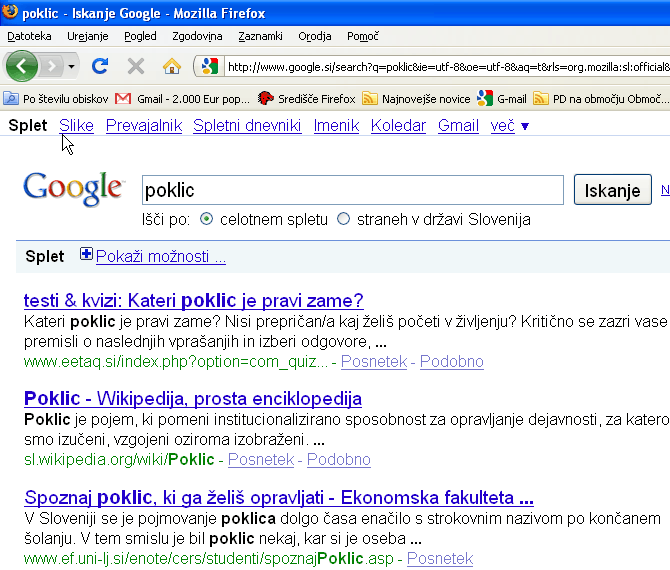Open the 'Središče Firefox' bookmark
This screenshot has width=670, height=570.
[306, 99]
